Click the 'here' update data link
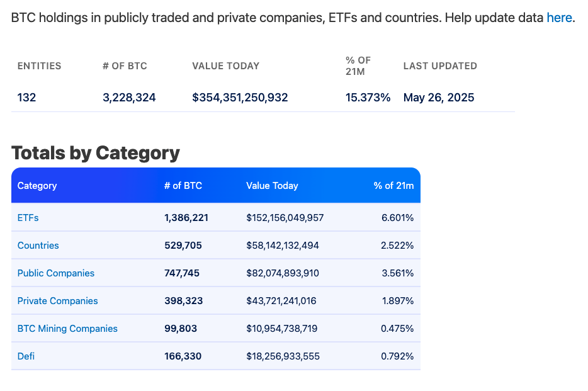Image resolution: width=588 pixels, height=391 pixels. 558,18
